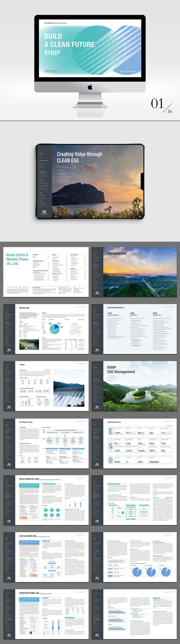Click the BUILD A CLEAN FUTURE, KHNP cover title
Screen dimensions: 180x644
pos(70,44)
